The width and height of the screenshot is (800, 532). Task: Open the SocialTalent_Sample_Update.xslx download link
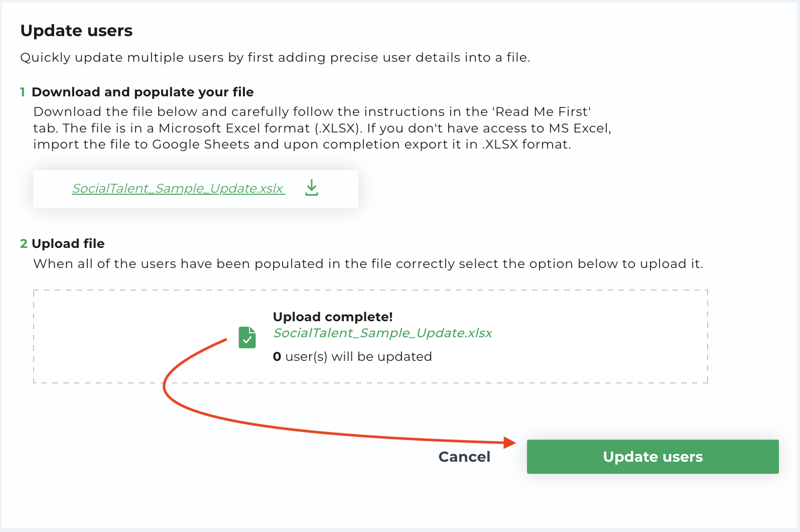pos(178,189)
